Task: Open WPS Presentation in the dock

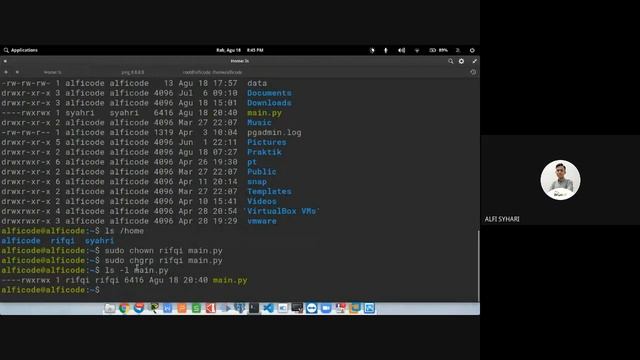Action: [182, 308]
